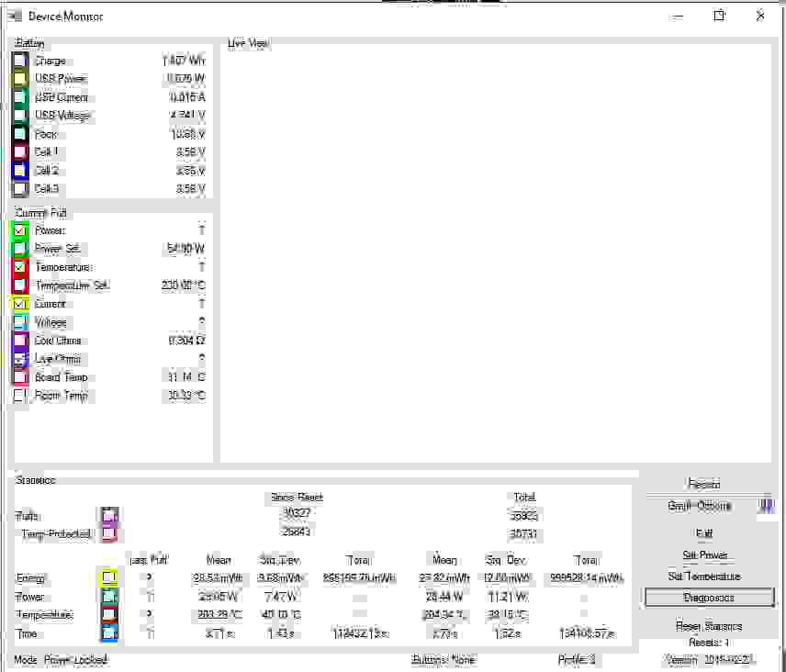This screenshot has width=786, height=672.
Task: Toggle the Live Ohms checkbox
Action: click(x=20, y=359)
